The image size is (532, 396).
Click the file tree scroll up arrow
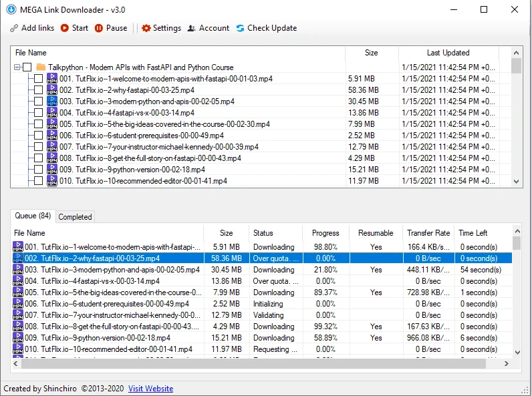(x=516, y=53)
